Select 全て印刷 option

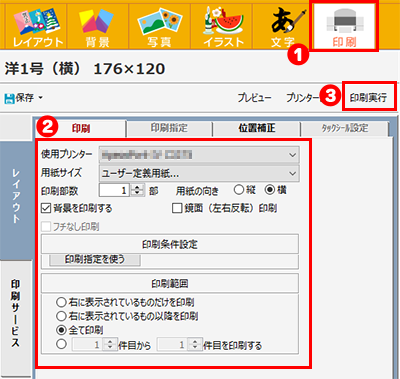tap(61, 330)
